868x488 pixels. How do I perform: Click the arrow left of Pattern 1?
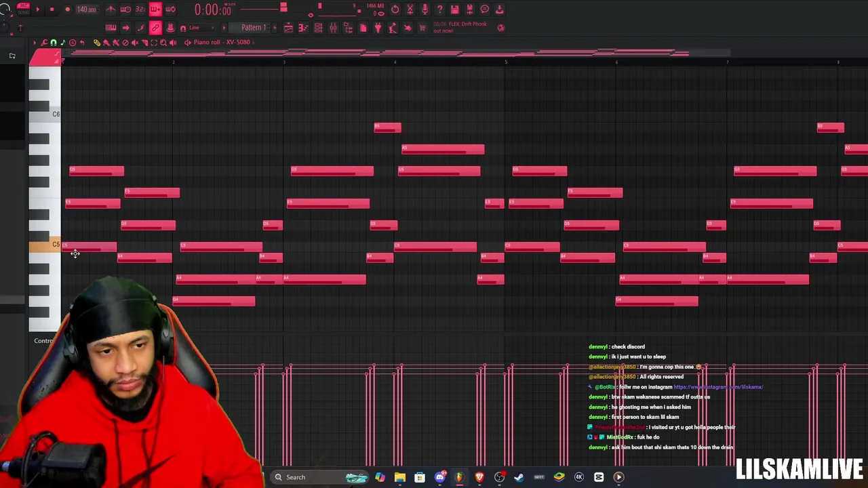pos(224,28)
